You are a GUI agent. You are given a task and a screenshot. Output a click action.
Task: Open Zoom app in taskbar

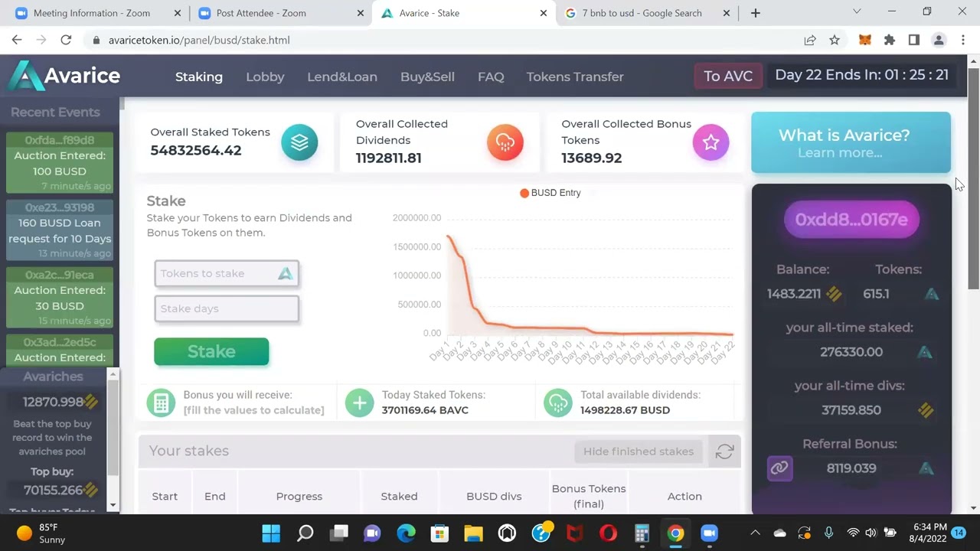click(709, 533)
